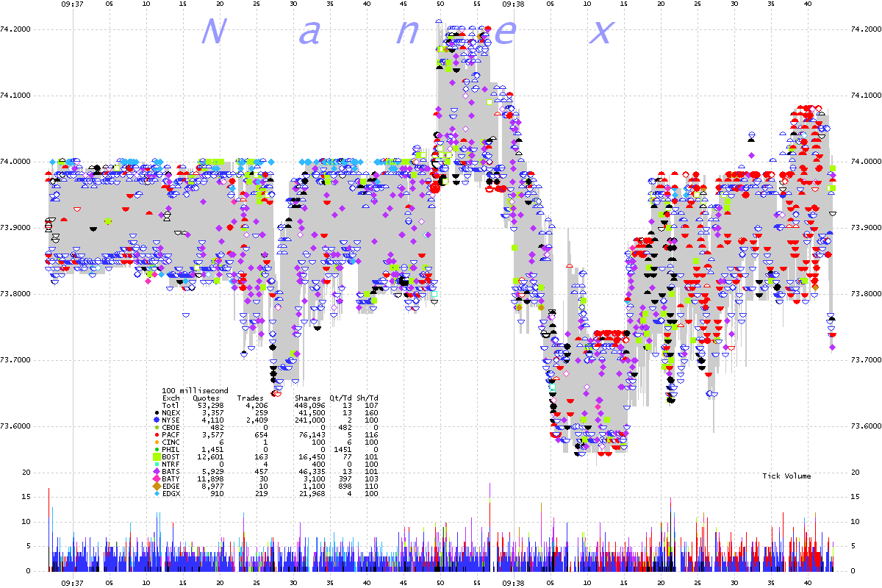Click the PHIL Qt/Td value 1451

point(343,449)
